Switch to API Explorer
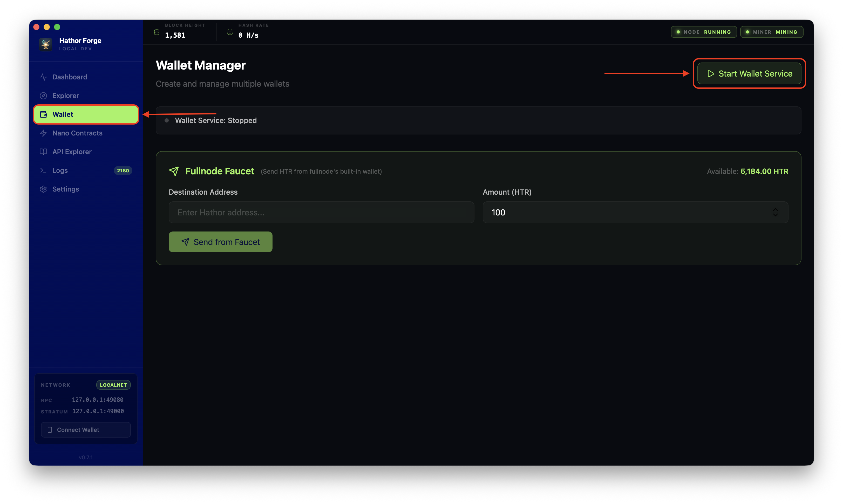Image resolution: width=843 pixels, height=504 pixels. 86,152
